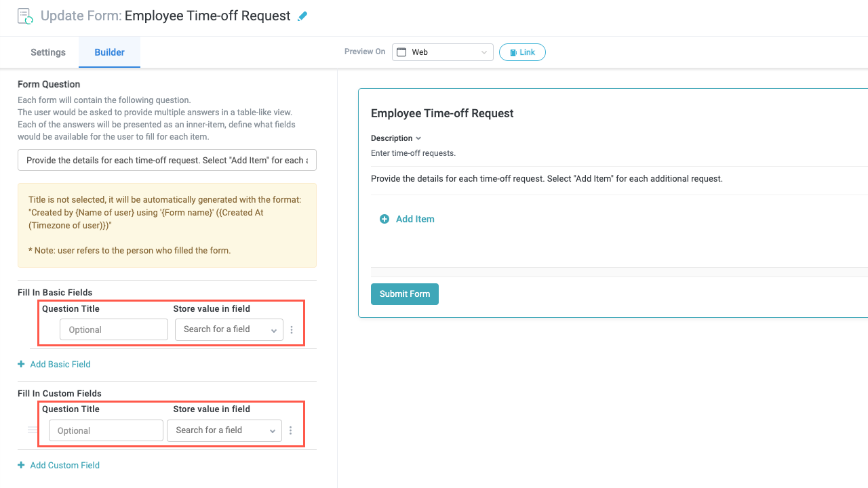Open three-dot menu beside custom field row
This screenshot has height=488, width=868.
pos(290,430)
